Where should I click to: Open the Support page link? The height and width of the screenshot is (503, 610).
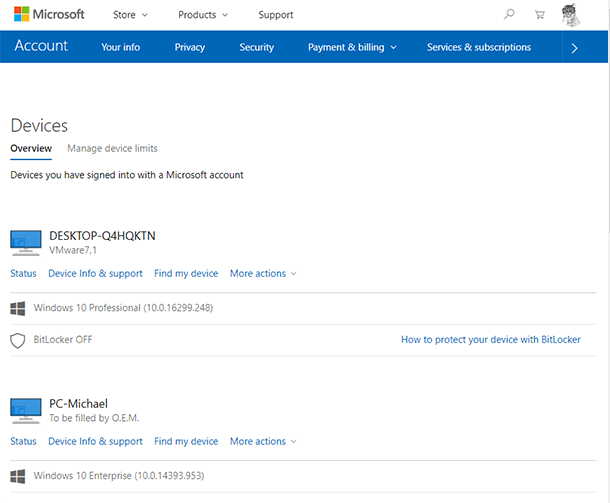click(x=276, y=15)
